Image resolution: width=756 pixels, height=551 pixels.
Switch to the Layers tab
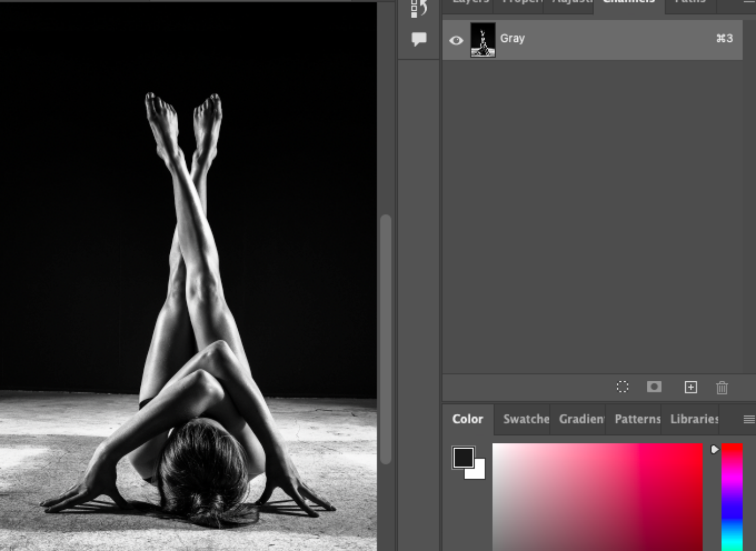[x=468, y=2]
